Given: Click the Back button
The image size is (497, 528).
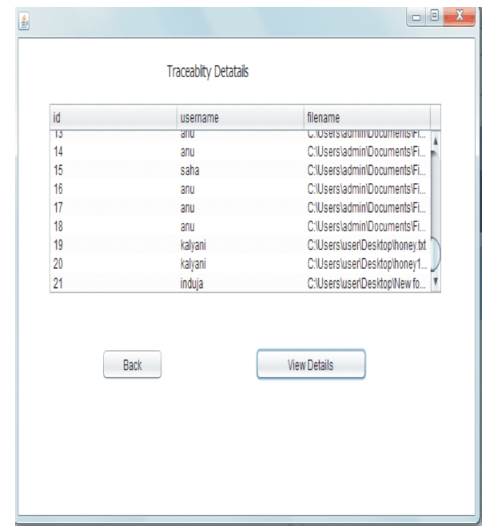Looking at the screenshot, I should click(132, 364).
